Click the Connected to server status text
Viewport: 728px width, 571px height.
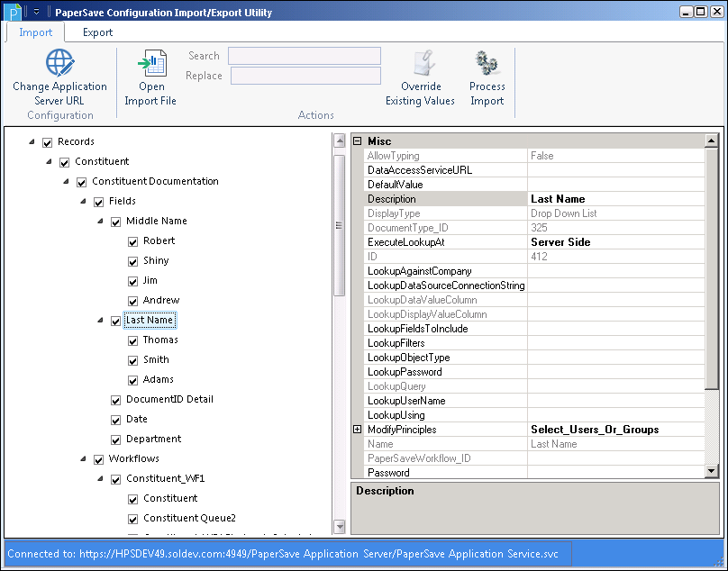283,554
